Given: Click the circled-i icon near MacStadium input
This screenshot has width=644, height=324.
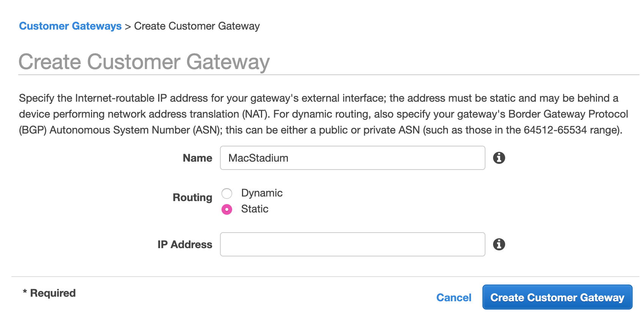Looking at the screenshot, I should pyautogui.click(x=499, y=157).
